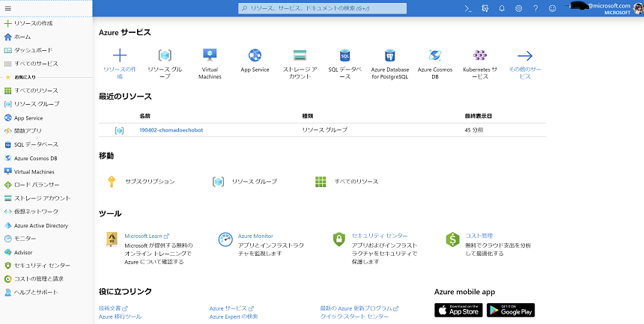Open portal settings gear

519,8
